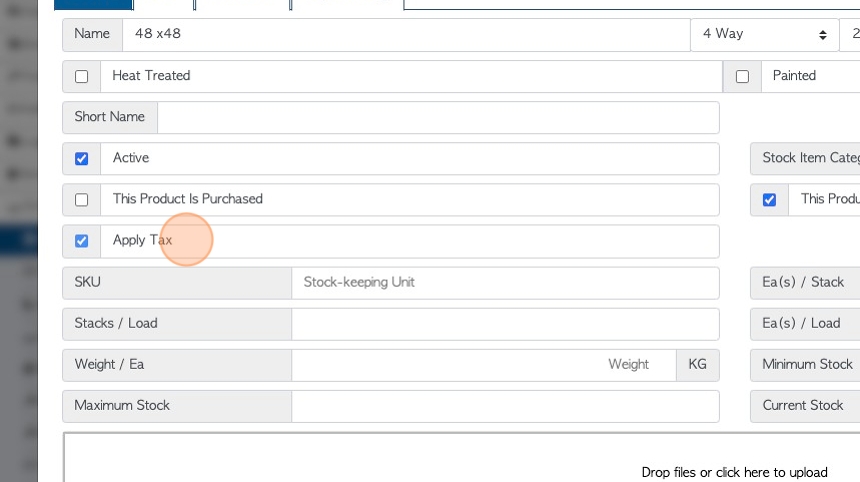Click the Name field containing 48 x48

(x=406, y=35)
